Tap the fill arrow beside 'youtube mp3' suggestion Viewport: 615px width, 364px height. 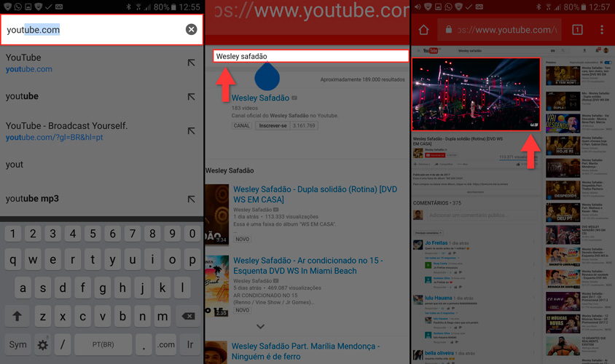pos(191,199)
